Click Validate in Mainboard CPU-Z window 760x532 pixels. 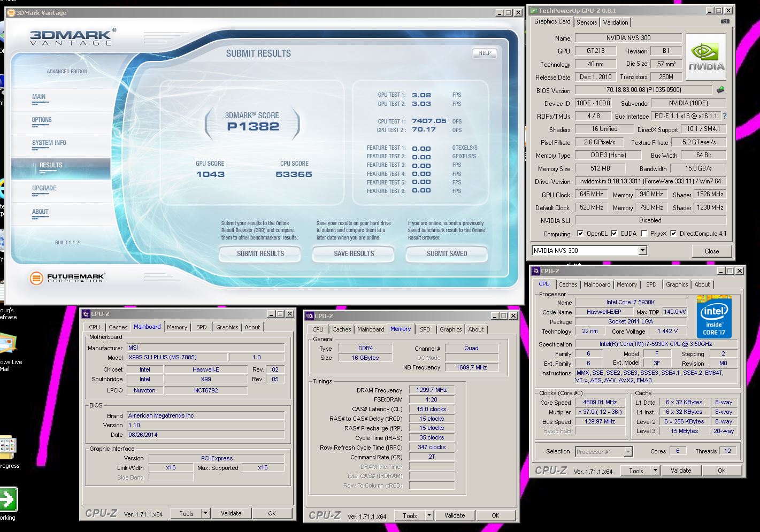click(231, 513)
